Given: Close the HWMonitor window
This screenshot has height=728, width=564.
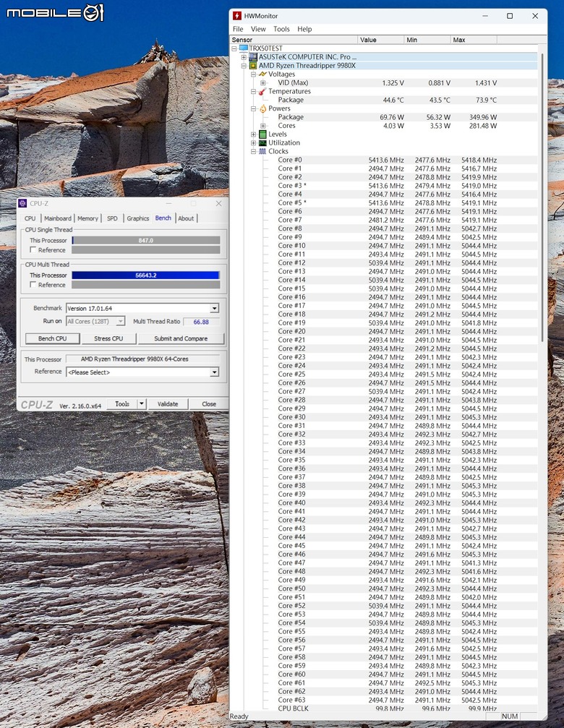Looking at the screenshot, I should coord(535,16).
